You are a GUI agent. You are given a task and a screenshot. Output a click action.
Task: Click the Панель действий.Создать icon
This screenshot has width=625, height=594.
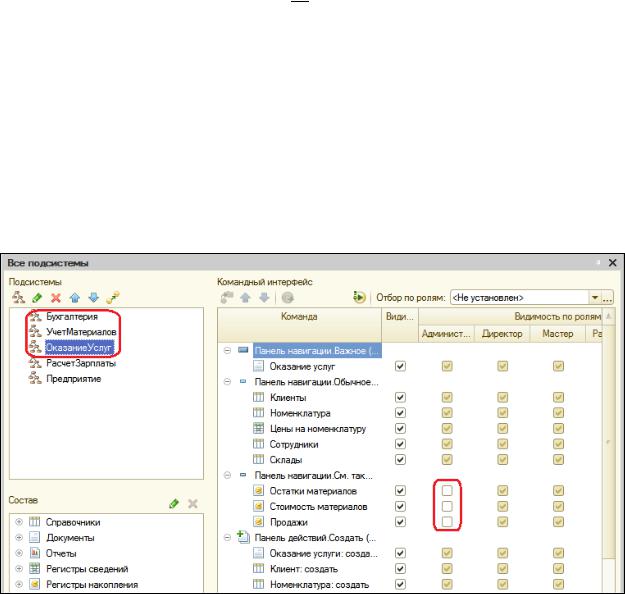click(243, 537)
